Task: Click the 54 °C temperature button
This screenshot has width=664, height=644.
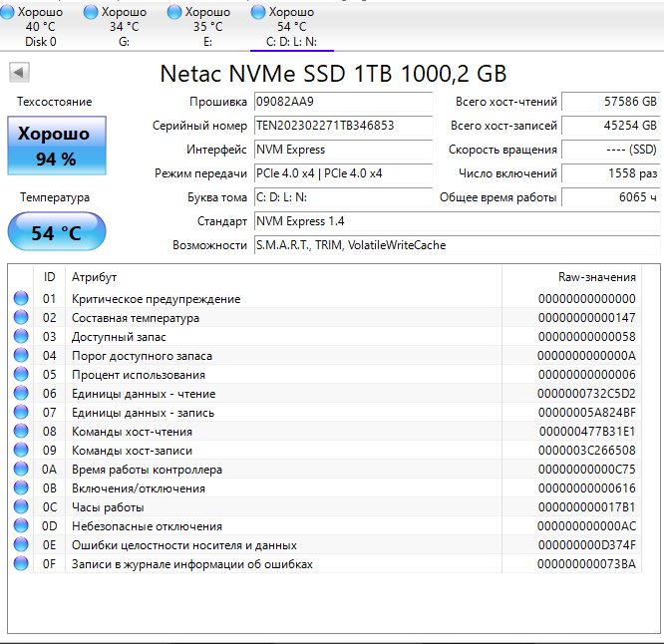Action: point(57,232)
